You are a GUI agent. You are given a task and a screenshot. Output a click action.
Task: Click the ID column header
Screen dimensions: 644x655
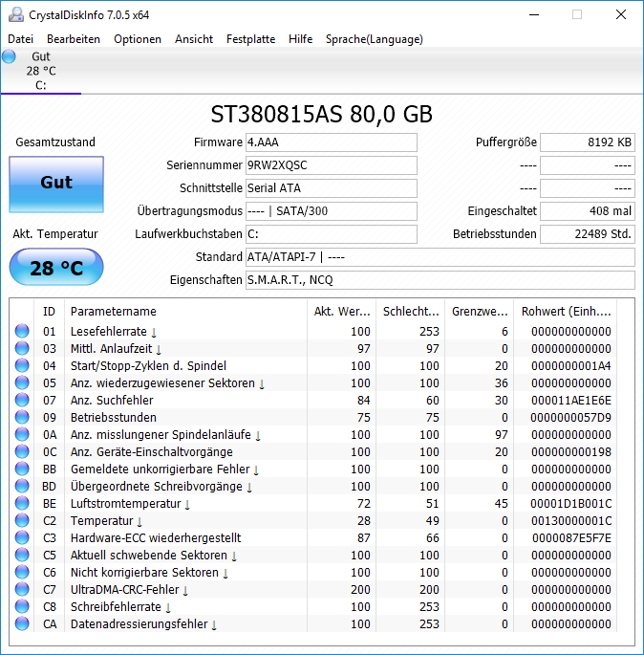[50, 311]
